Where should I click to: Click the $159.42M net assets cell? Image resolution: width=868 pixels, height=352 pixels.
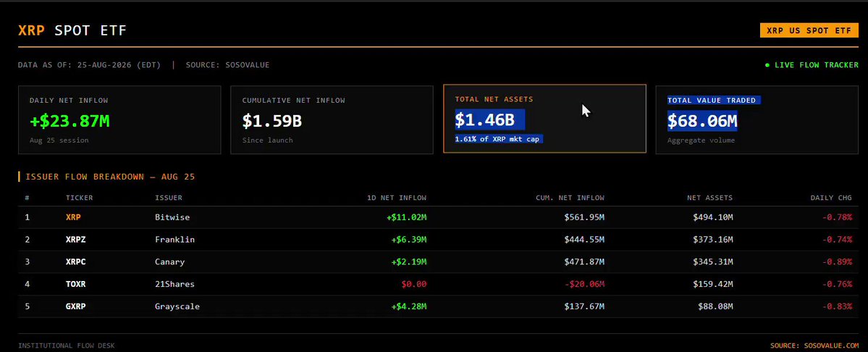[x=713, y=285]
